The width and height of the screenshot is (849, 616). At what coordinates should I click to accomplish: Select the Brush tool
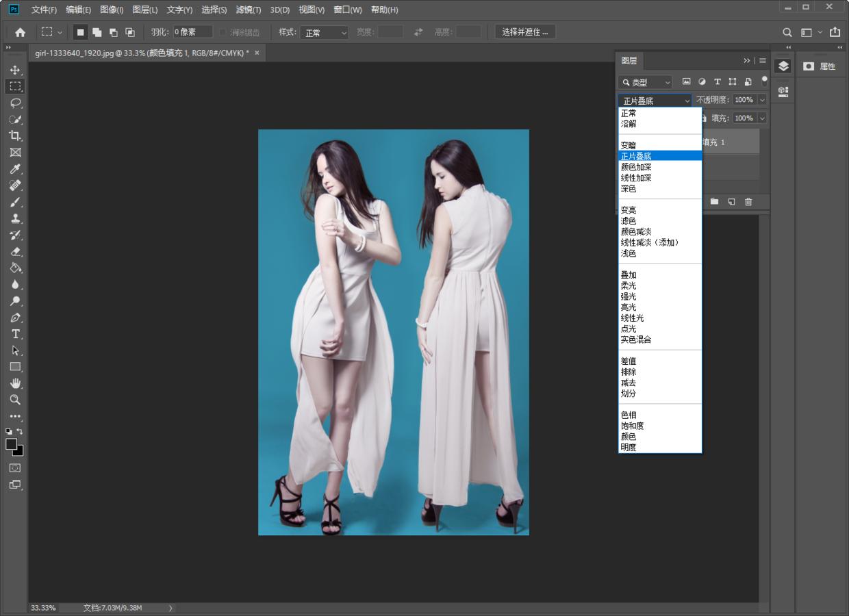click(x=15, y=202)
